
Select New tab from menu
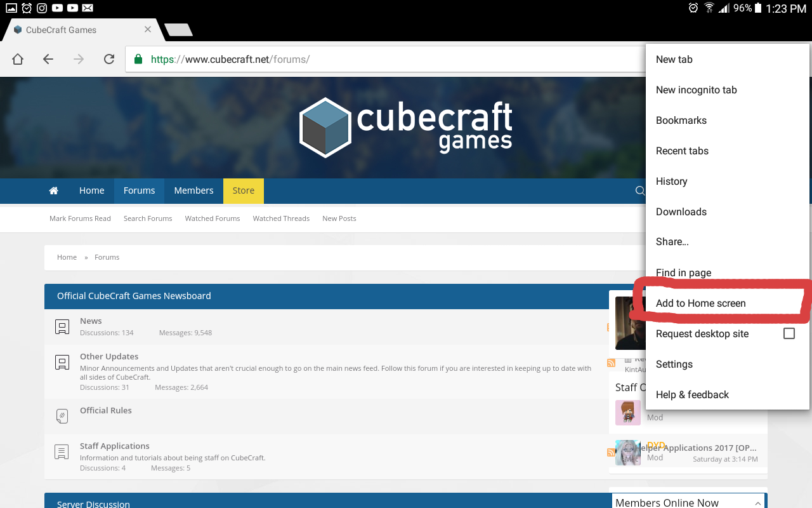point(728,59)
